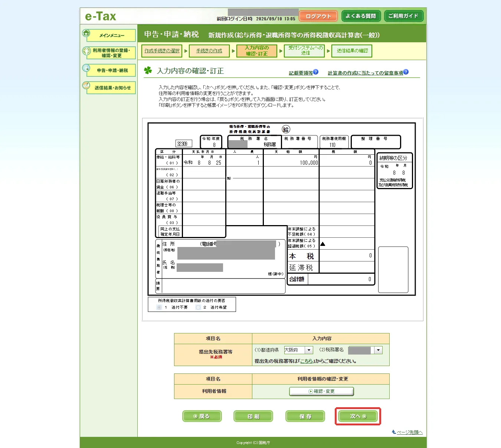Image resolution: width=501 pixels, height=448 pixels.
Task: Click the 納期等の区分 box
Action: 394,171
